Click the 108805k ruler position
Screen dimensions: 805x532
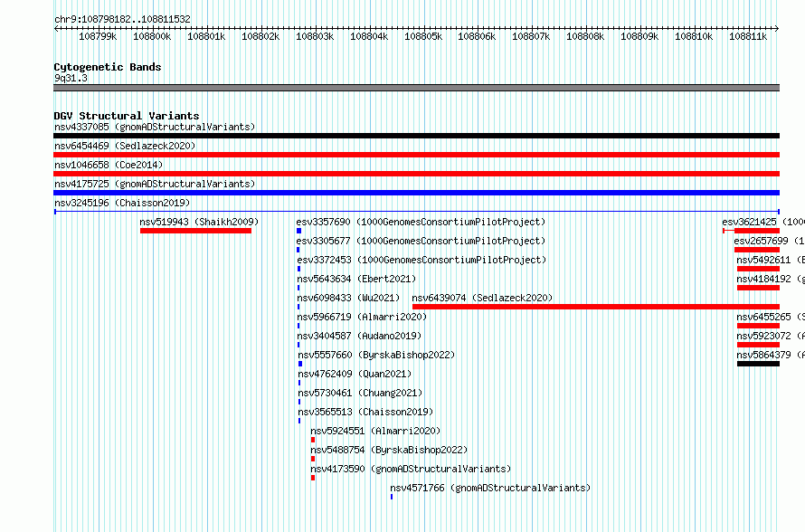(423, 36)
